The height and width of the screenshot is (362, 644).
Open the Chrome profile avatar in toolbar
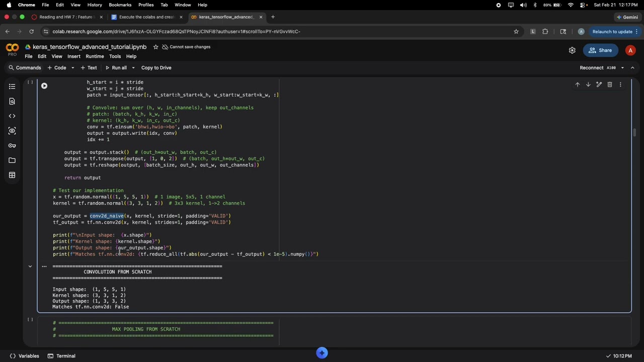581,31
